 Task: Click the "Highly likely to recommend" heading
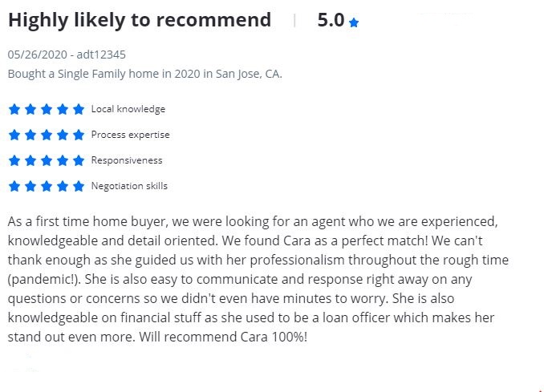[140, 21]
